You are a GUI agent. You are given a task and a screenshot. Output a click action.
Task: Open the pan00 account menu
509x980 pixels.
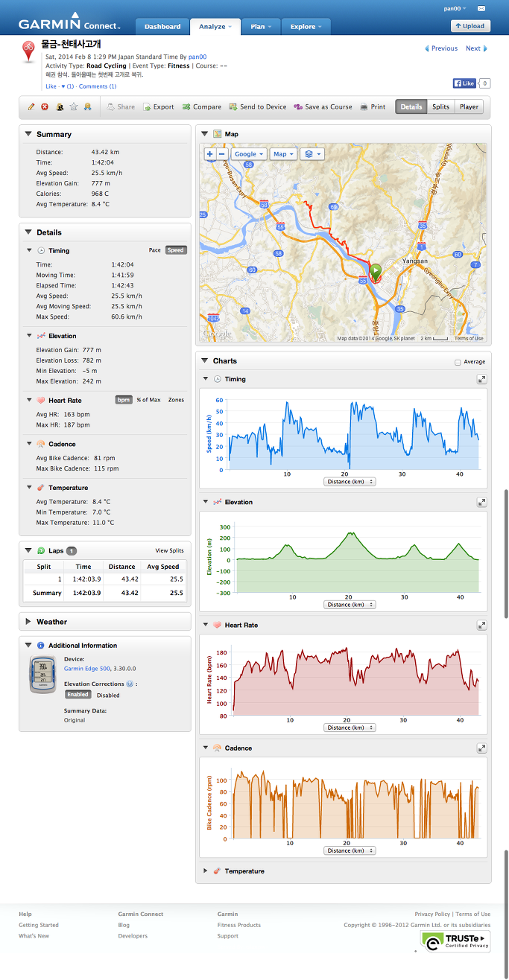[455, 8]
